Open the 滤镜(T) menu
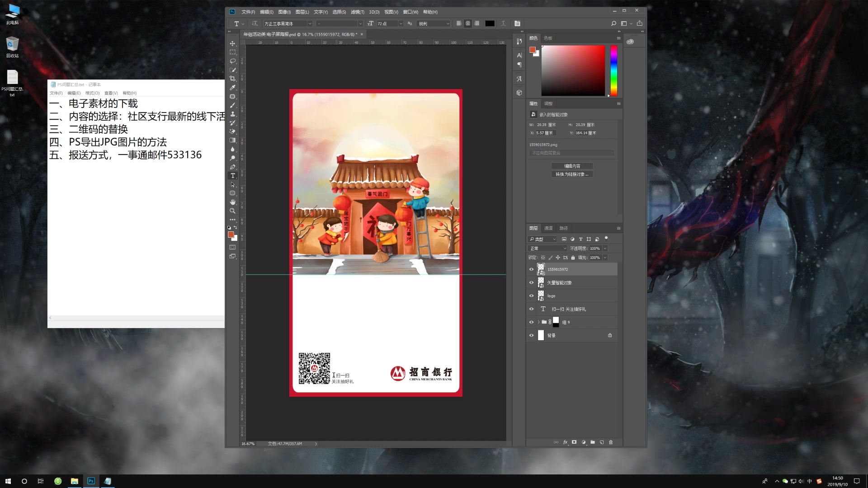The image size is (868, 488). tap(357, 12)
